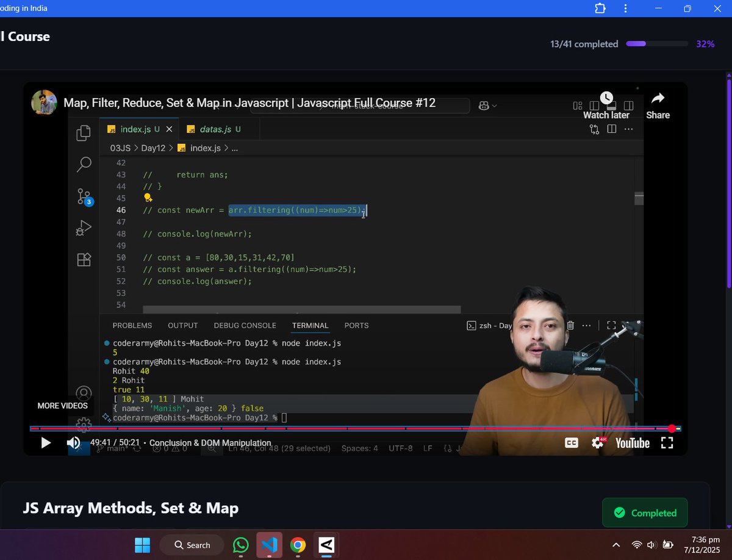Image resolution: width=732 pixels, height=560 pixels.
Task: Click the kill terminal trash icon
Action: [570, 325]
